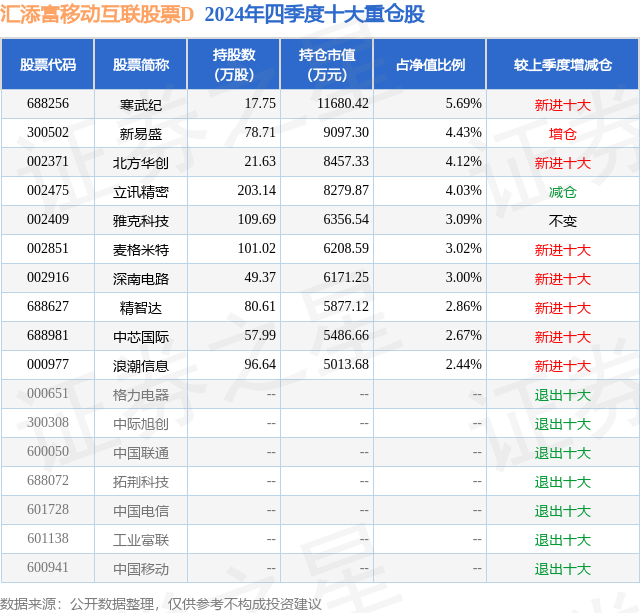Click 退出十大 in the 格力电器 row
Image resolution: width=640 pixels, height=613 pixels.
(x=563, y=395)
